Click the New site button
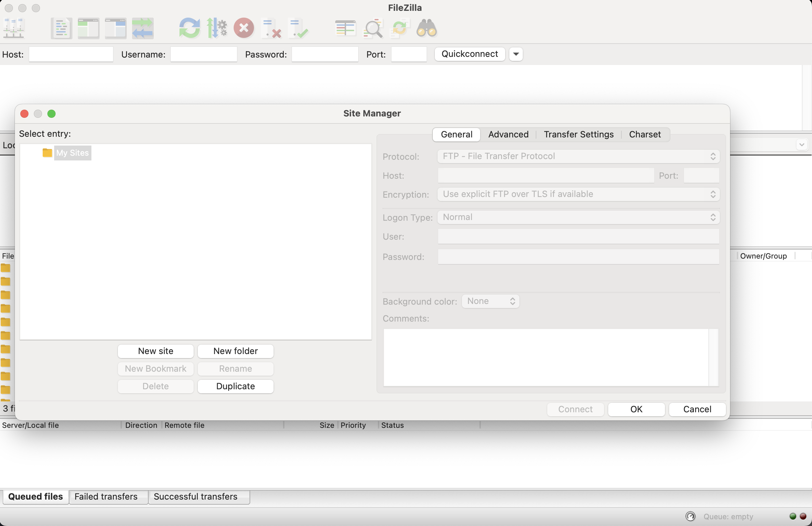 pos(155,351)
